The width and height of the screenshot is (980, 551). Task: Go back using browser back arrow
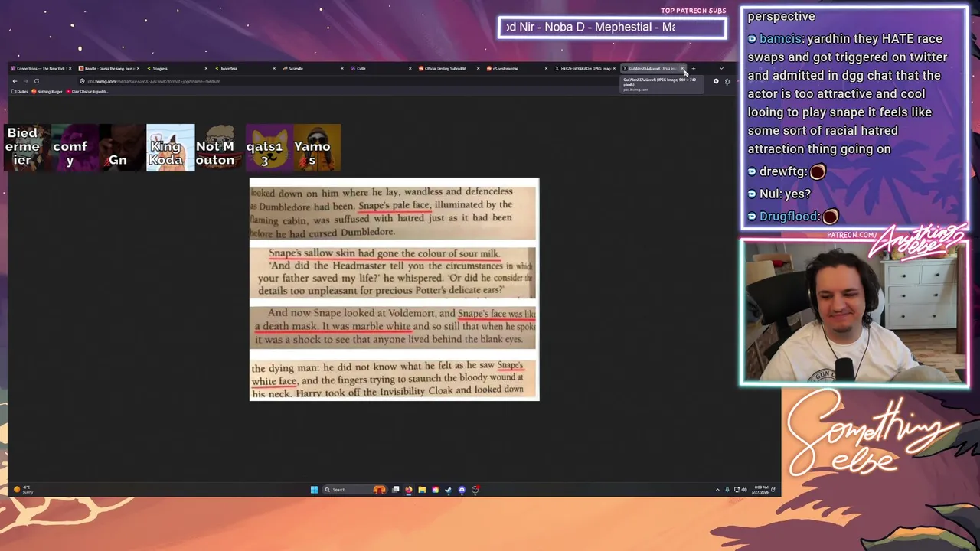(x=15, y=80)
